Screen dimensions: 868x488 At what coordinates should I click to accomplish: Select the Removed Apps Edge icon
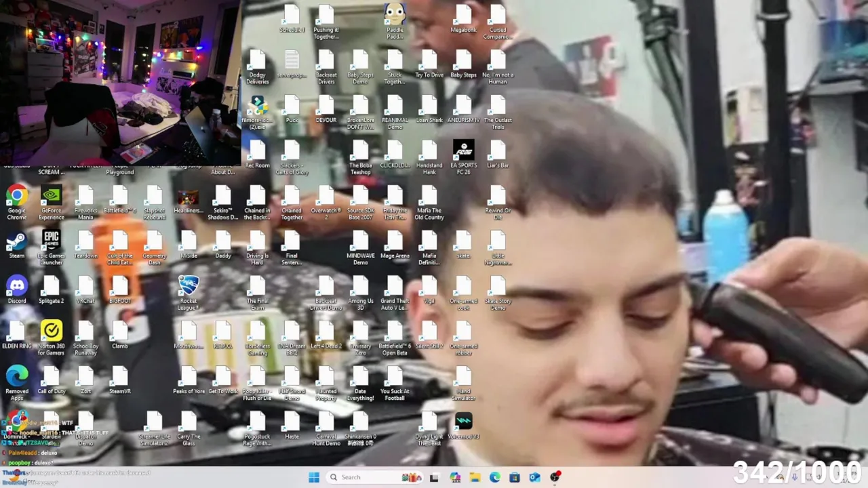[17, 384]
